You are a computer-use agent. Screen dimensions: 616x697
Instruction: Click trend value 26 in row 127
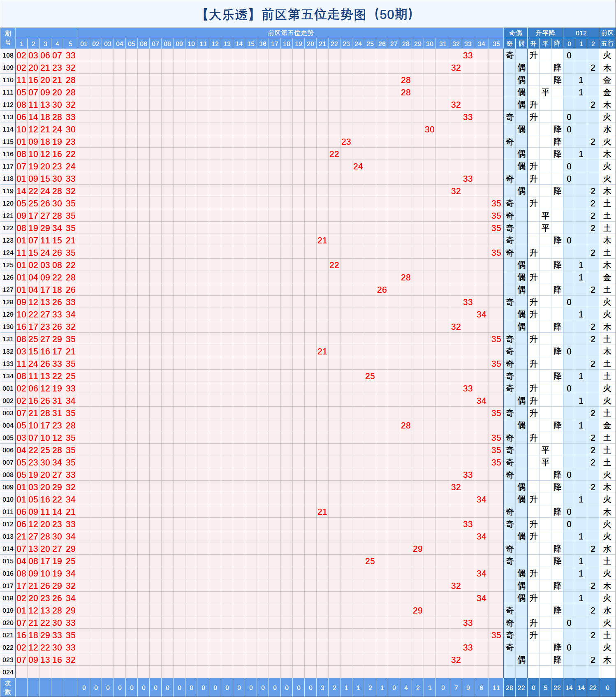click(382, 289)
